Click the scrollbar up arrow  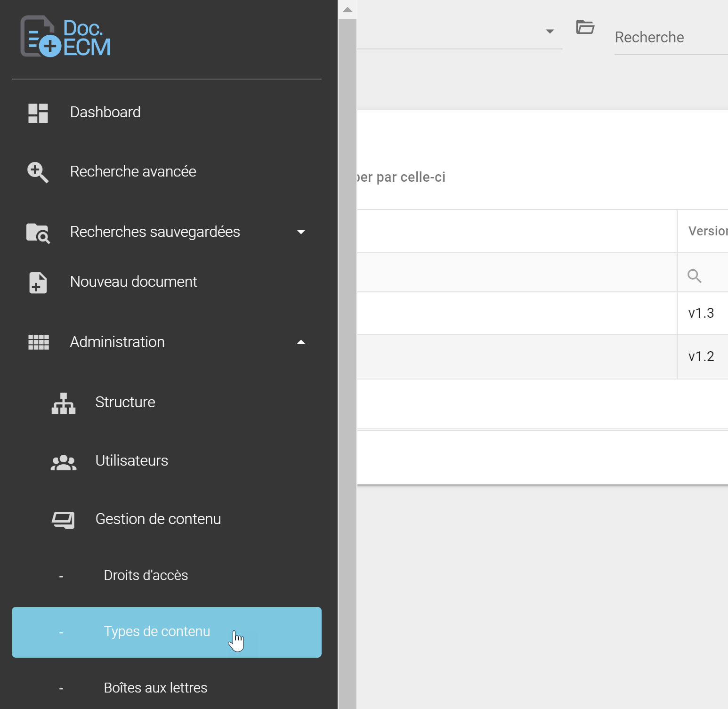[x=348, y=9]
